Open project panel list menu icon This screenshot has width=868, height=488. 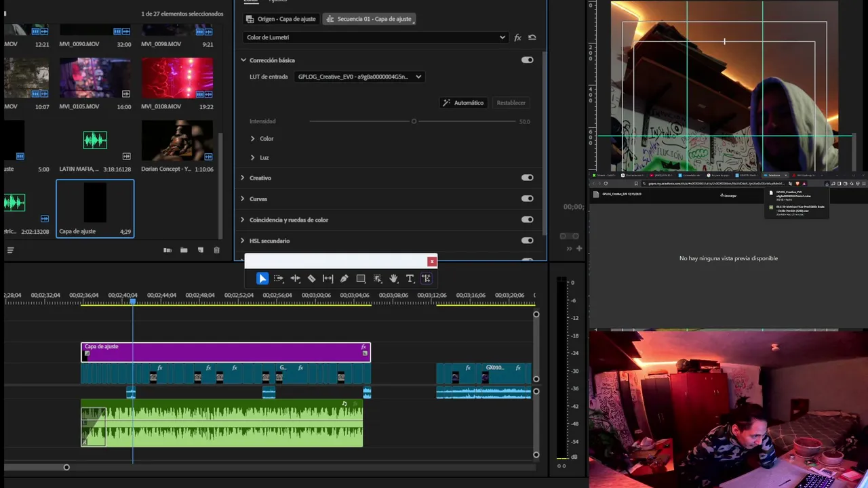(10, 250)
